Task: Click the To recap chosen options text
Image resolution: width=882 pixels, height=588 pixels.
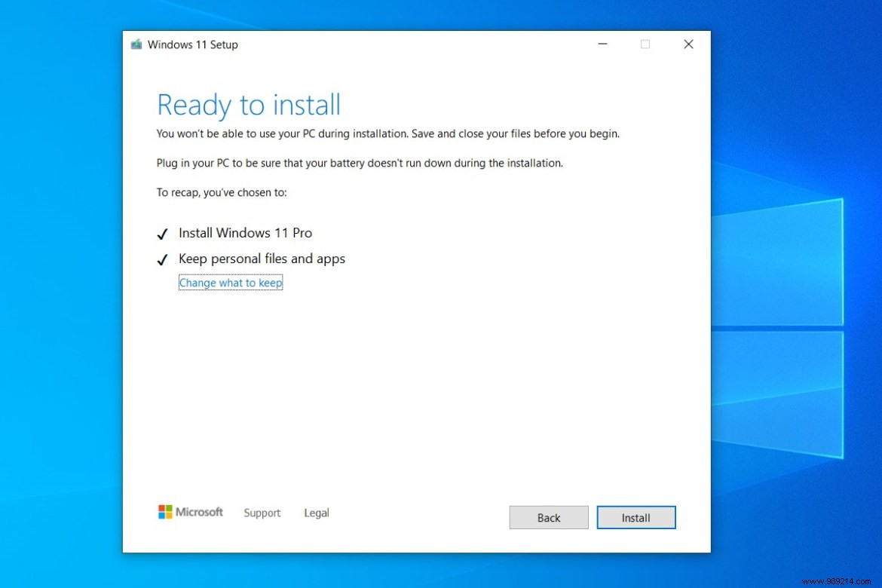Action: pyautogui.click(x=219, y=192)
